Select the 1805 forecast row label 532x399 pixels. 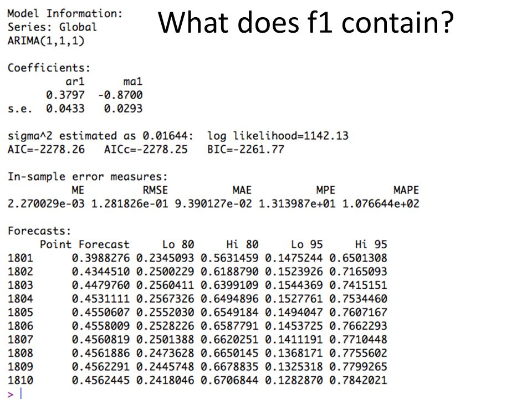pyautogui.click(x=21, y=312)
